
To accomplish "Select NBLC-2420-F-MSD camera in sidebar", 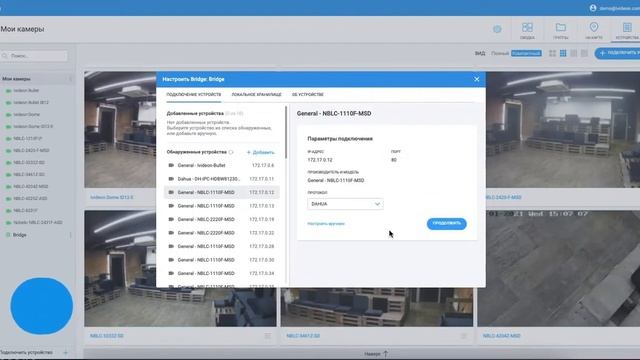I will pyautogui.click(x=31, y=150).
